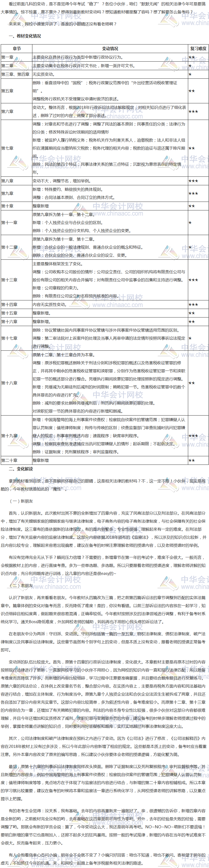This screenshot has height=868, width=209.
Task: Select the paragraph starting "拿到教材看到目录"
Action: point(103,485)
